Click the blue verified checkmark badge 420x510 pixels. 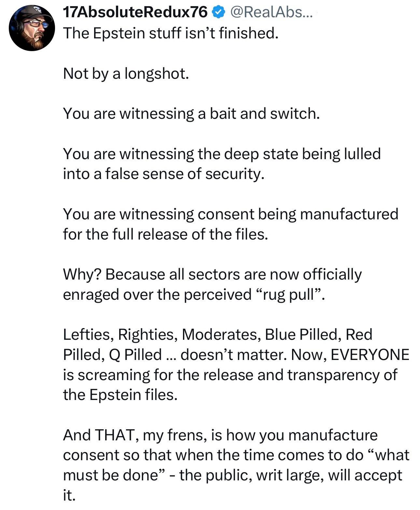(x=218, y=12)
